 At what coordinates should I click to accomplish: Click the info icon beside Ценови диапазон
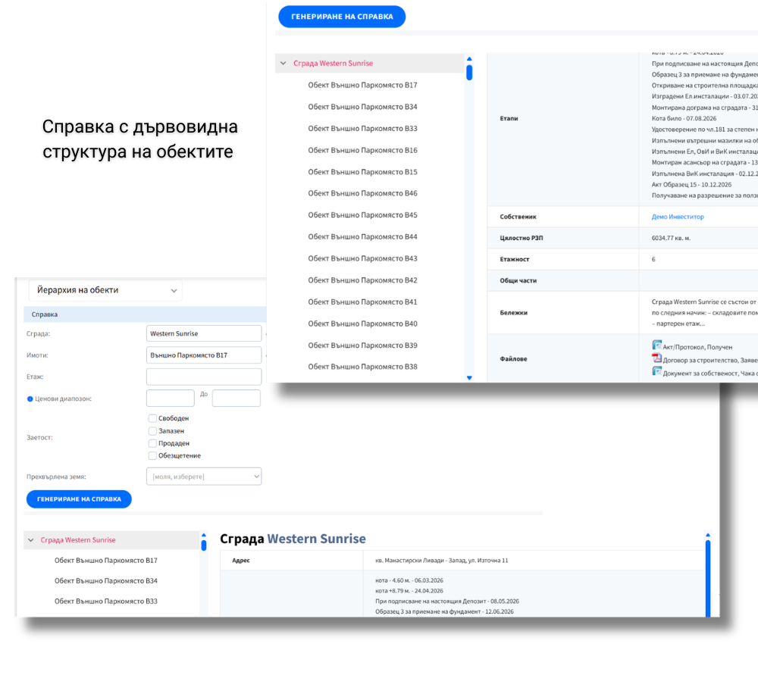click(30, 398)
